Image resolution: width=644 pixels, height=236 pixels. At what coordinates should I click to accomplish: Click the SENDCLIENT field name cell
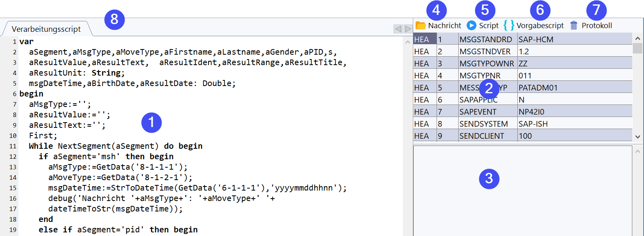[482, 136]
